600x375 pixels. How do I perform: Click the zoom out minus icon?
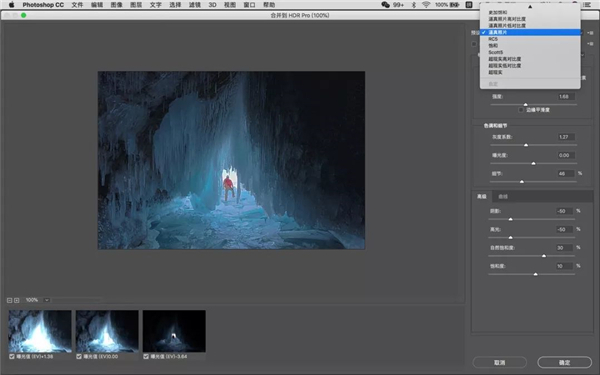pyautogui.click(x=10, y=300)
